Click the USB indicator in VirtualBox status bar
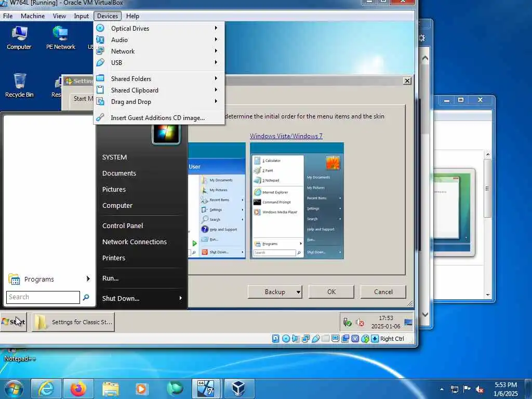The height and width of the screenshot is (399, 532). coord(315,339)
